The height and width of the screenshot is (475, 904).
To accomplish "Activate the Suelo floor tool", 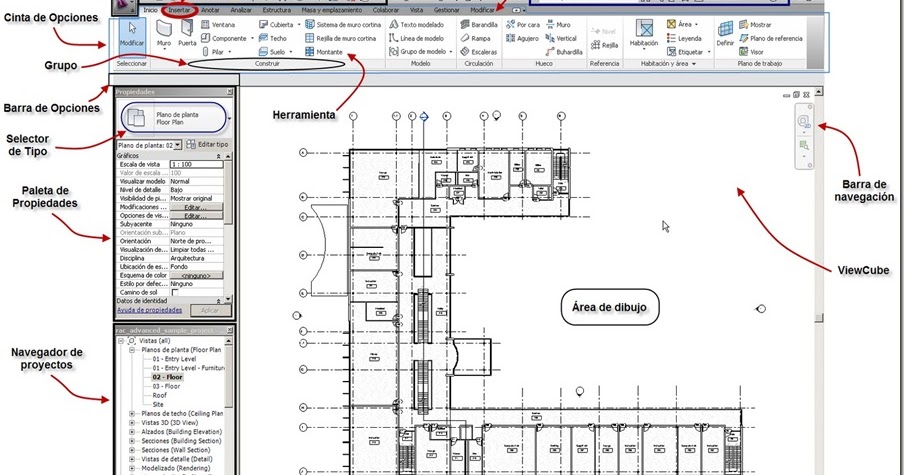I will coord(272,52).
